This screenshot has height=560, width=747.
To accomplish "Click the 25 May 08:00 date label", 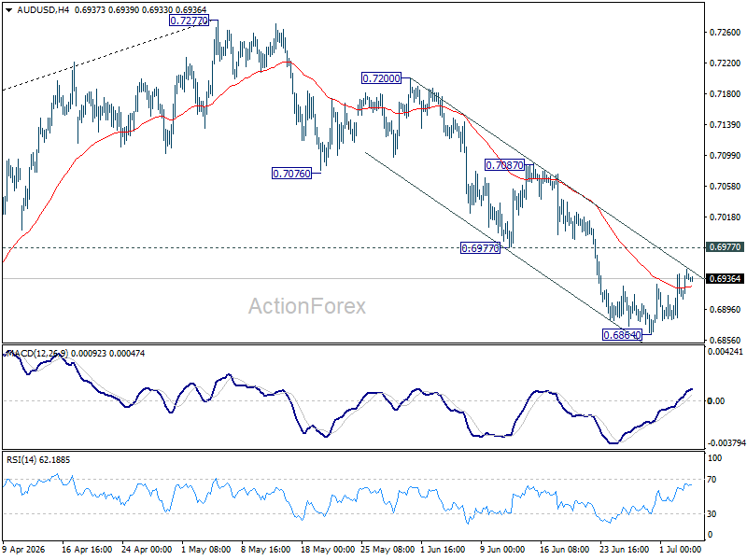I will (388, 549).
